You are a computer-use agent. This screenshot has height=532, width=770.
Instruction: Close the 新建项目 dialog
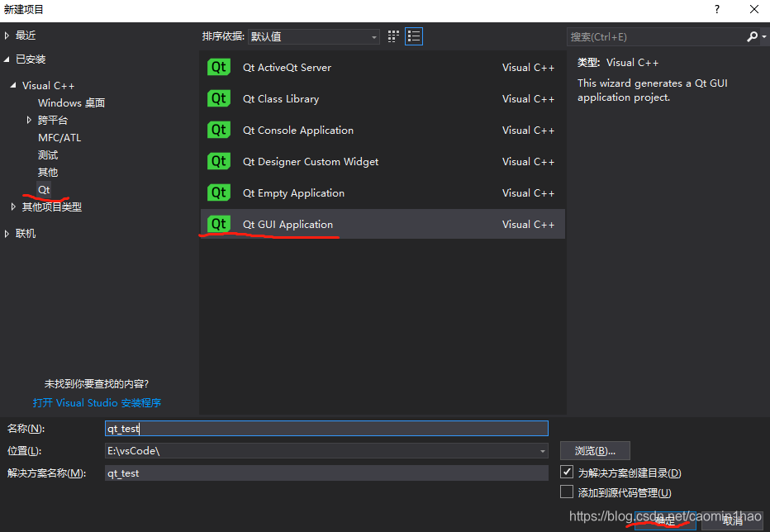click(754, 9)
